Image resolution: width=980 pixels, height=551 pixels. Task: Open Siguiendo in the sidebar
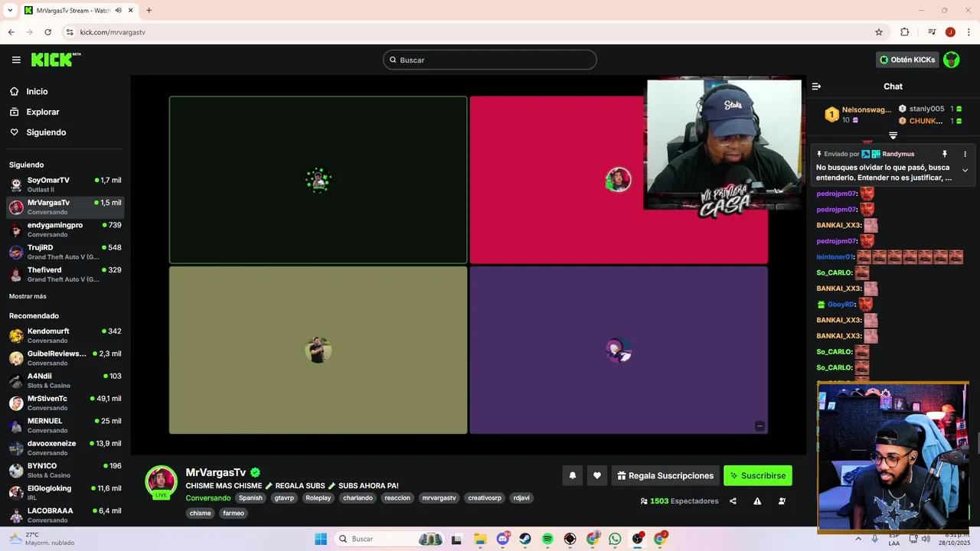(65, 132)
